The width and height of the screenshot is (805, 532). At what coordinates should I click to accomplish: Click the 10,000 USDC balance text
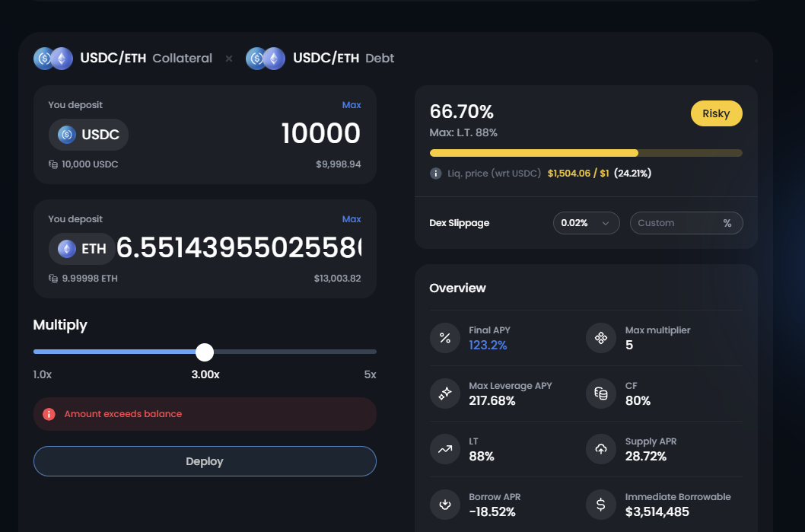(90, 164)
